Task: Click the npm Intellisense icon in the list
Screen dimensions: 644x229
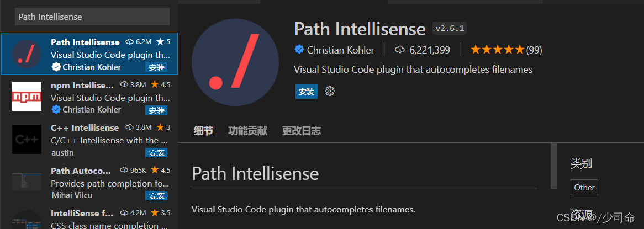Action: [27, 97]
